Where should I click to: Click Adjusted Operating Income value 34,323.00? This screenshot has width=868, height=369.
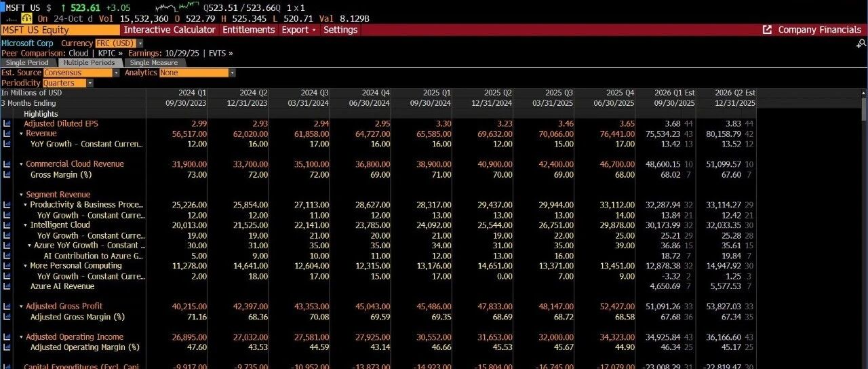point(617,337)
